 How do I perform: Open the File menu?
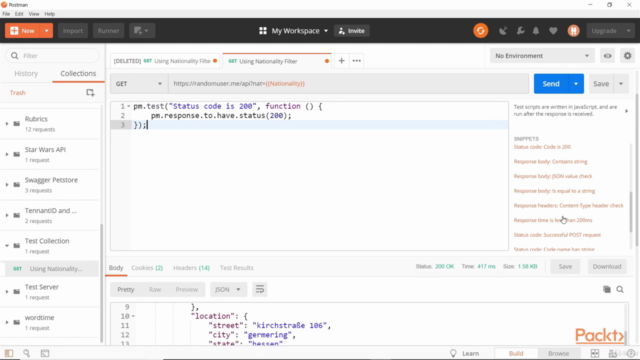coord(6,14)
